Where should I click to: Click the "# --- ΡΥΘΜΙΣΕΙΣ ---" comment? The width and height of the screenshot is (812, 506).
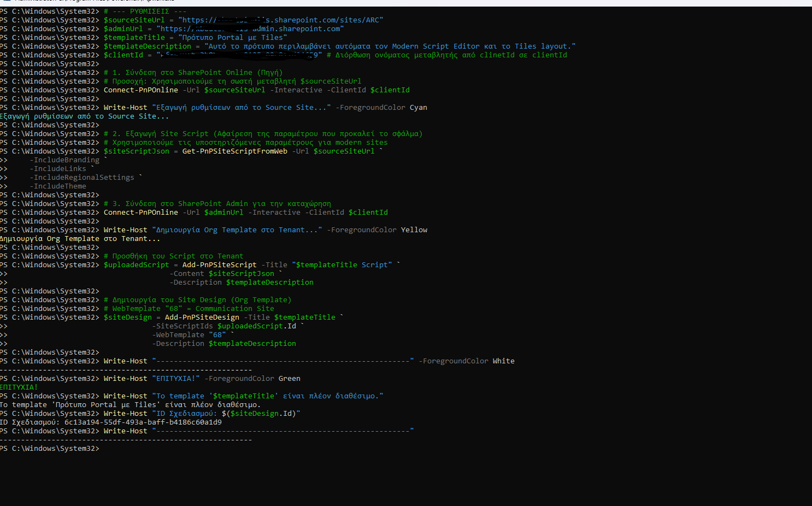pos(145,11)
